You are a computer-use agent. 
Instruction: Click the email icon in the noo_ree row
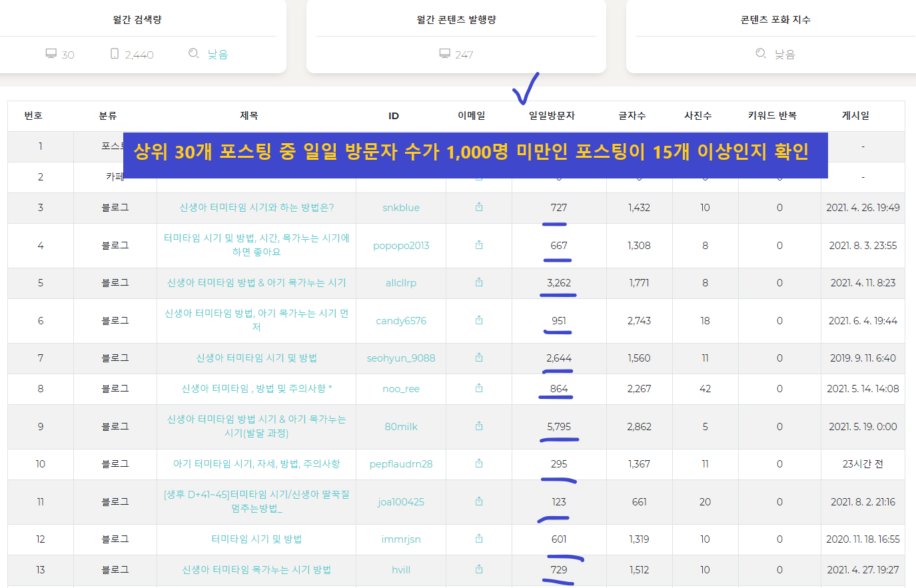(x=479, y=388)
